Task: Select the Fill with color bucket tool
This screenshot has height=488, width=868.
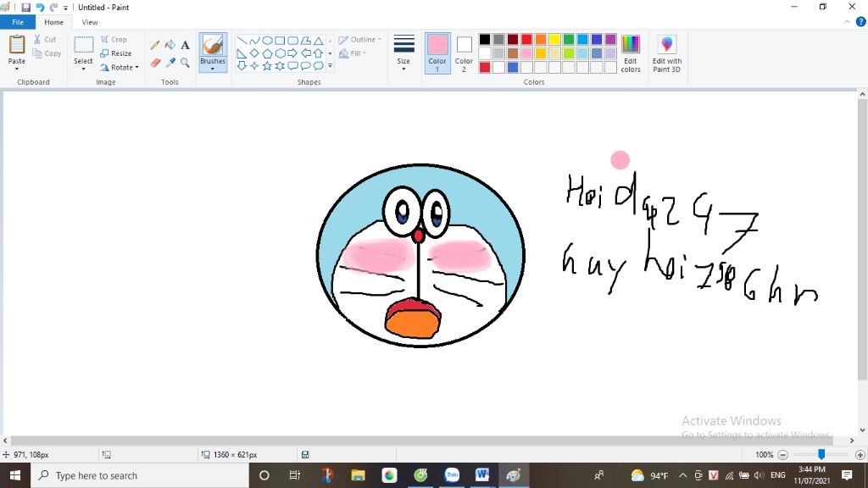Action: pyautogui.click(x=170, y=45)
